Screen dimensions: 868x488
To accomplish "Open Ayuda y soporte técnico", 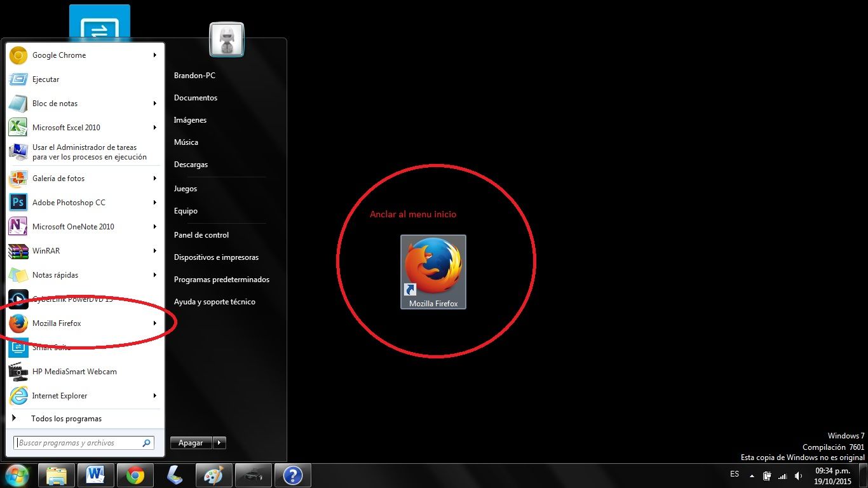I will click(215, 302).
